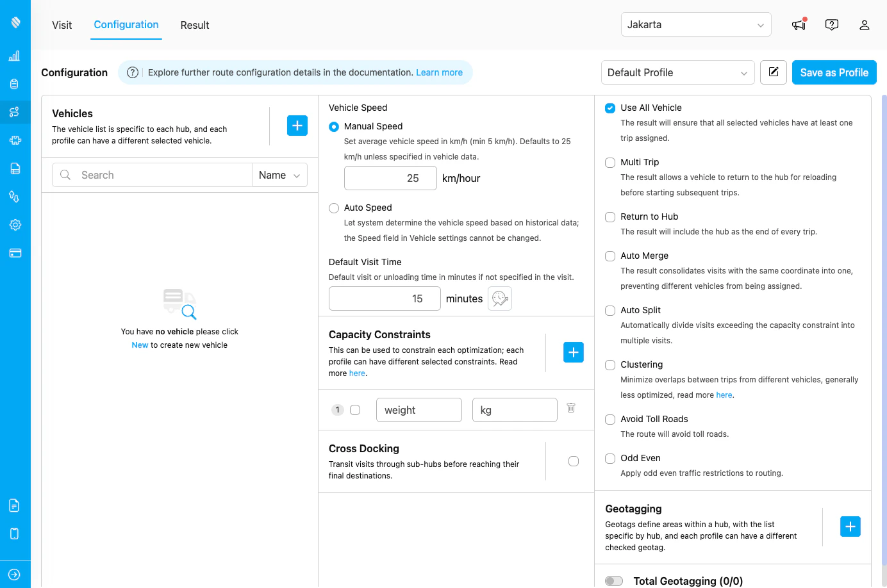Open the document icon near sidebar bottom
The width and height of the screenshot is (887, 588).
coord(15,505)
